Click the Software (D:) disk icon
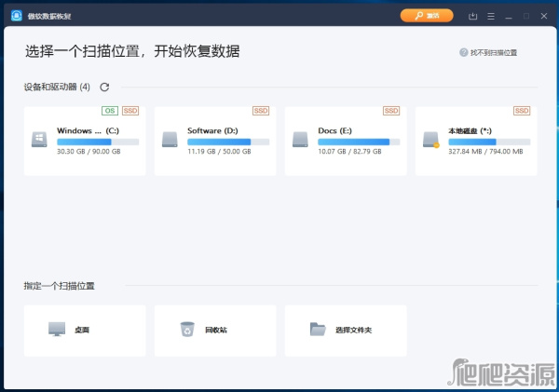The height and width of the screenshot is (392, 559). (x=170, y=140)
